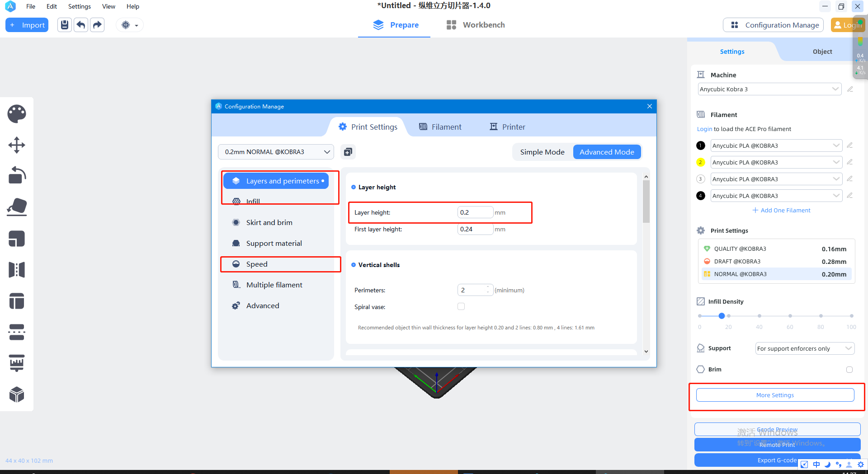Click the Anycubic app logo icon
Viewport: 868px width, 474px height.
click(x=10, y=6)
